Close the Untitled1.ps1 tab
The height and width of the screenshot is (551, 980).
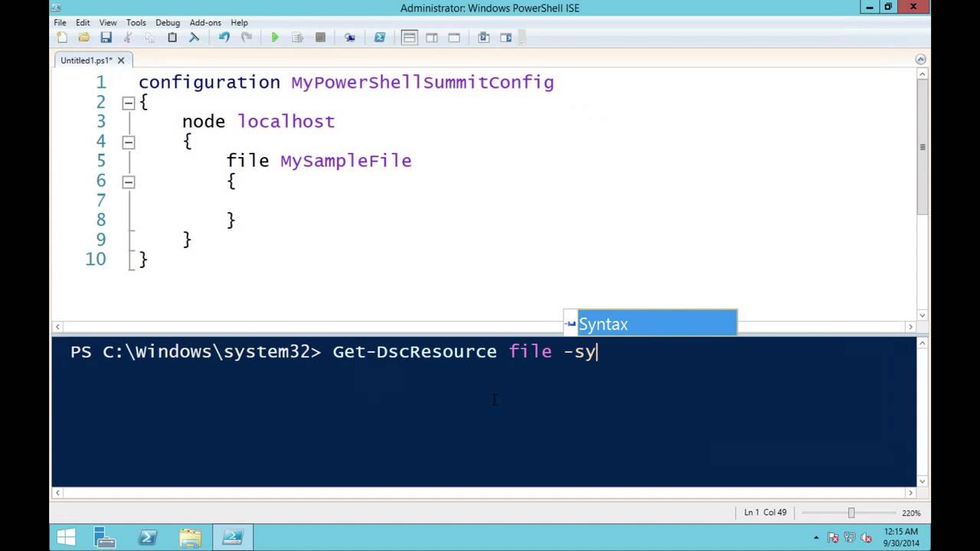click(x=120, y=60)
